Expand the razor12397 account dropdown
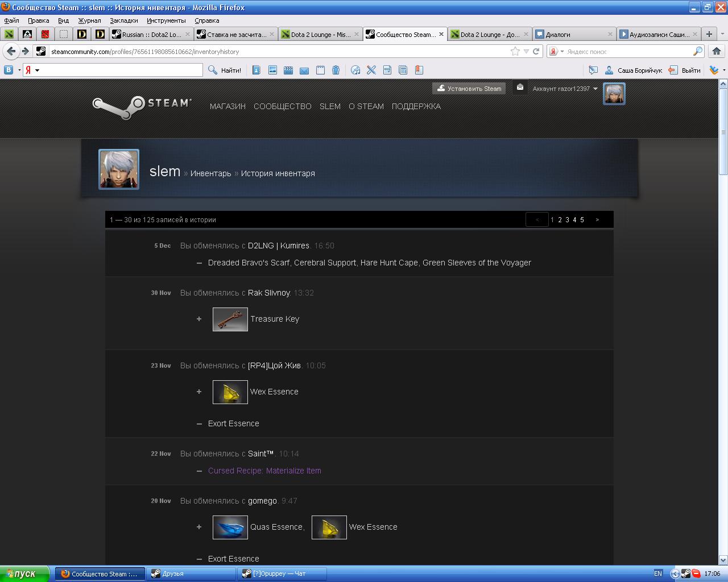The width and height of the screenshot is (728, 582). (595, 89)
